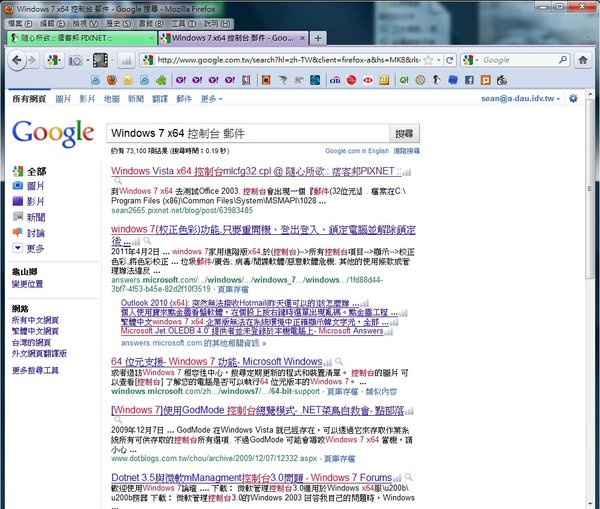Click the 搜尋 search button
This screenshot has height=509, width=600.
coord(404,133)
